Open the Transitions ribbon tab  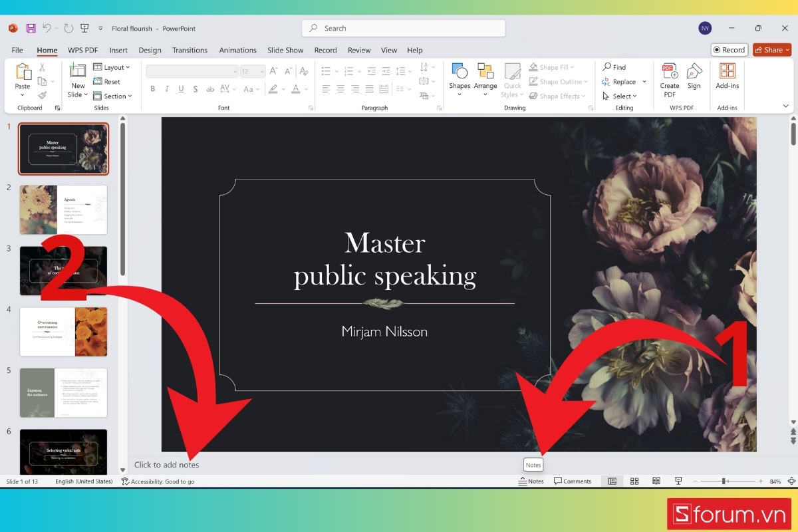190,50
